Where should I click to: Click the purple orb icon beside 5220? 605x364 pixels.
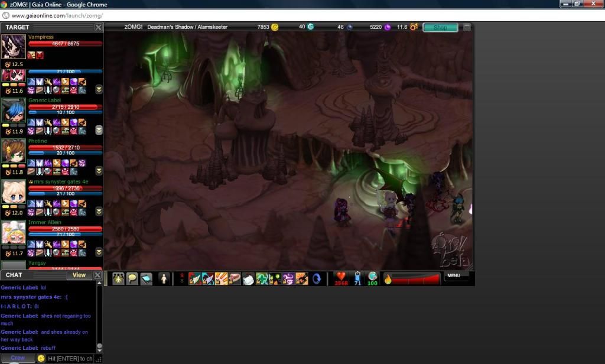[388, 27]
